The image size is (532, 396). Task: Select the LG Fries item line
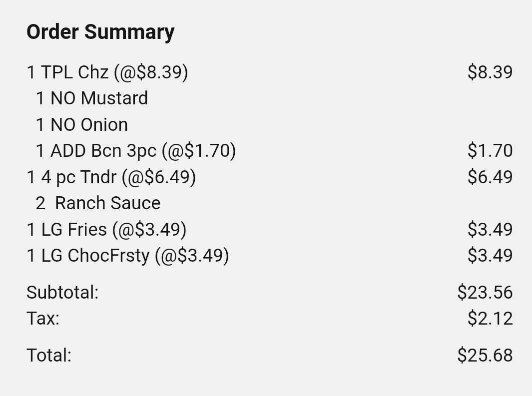pos(106,229)
